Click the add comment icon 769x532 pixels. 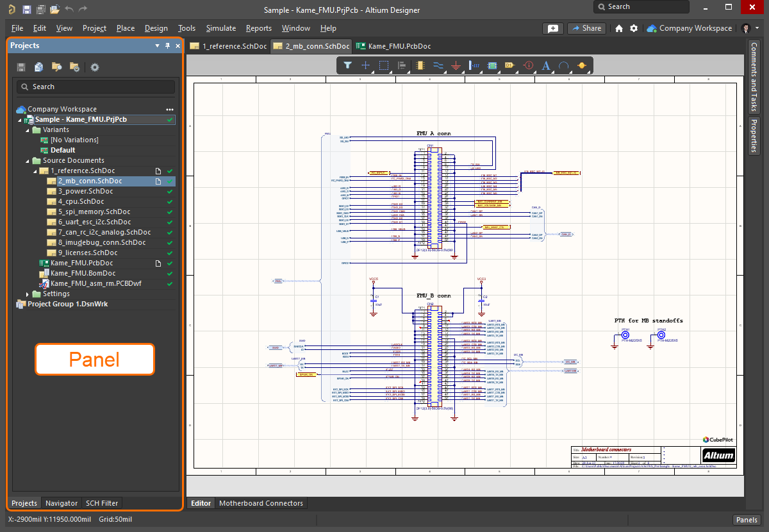[x=552, y=28]
